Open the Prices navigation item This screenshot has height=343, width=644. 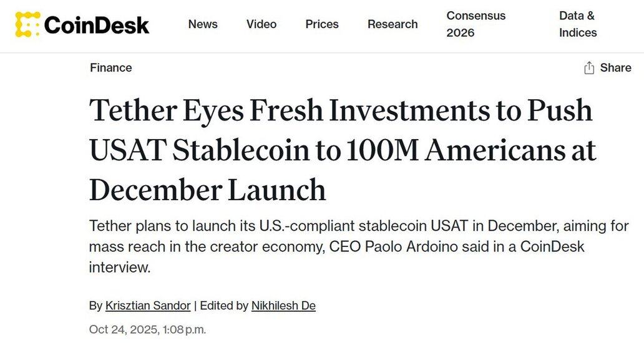tap(322, 24)
